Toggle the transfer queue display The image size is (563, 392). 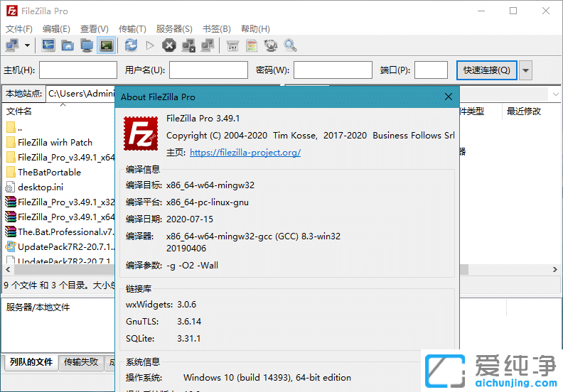(106, 45)
